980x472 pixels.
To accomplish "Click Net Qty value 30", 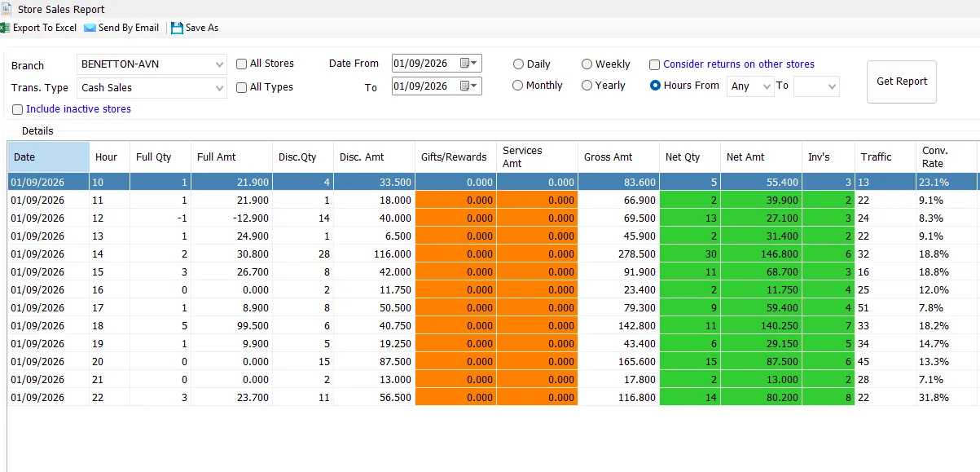I will click(711, 254).
